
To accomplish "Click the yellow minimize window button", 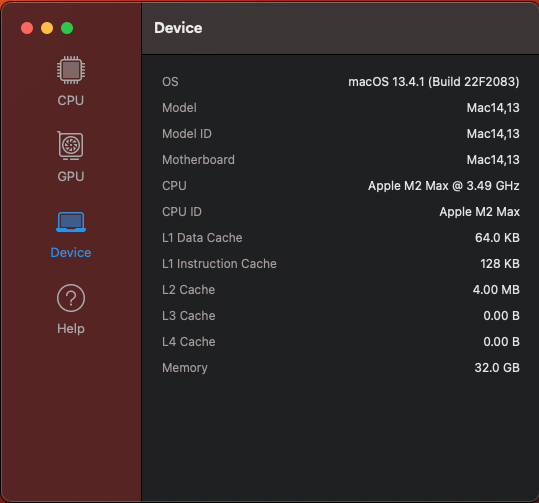I will (x=47, y=28).
